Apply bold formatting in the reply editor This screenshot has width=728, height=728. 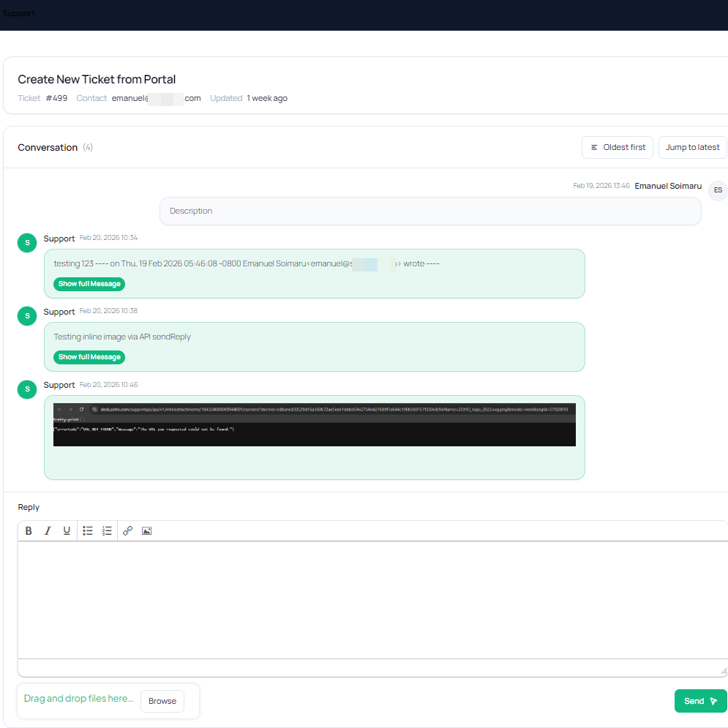(x=29, y=530)
